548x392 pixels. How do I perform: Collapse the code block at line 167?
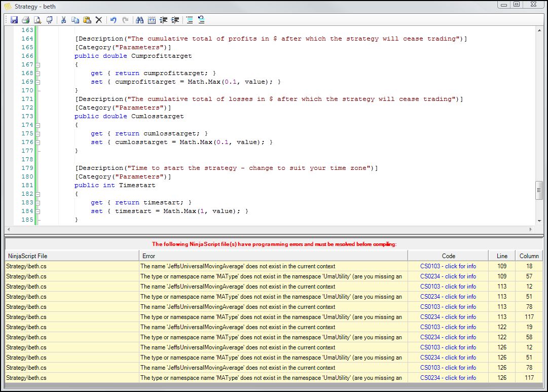click(38, 65)
